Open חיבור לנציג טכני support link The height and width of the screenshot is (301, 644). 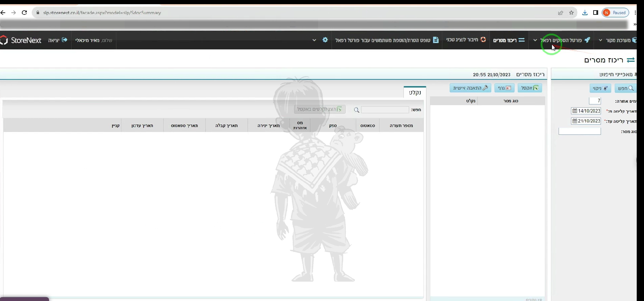(x=466, y=40)
